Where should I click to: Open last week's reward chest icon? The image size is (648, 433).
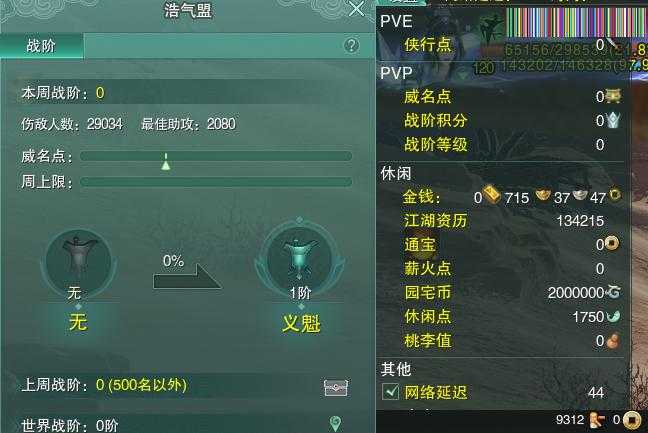tap(336, 387)
